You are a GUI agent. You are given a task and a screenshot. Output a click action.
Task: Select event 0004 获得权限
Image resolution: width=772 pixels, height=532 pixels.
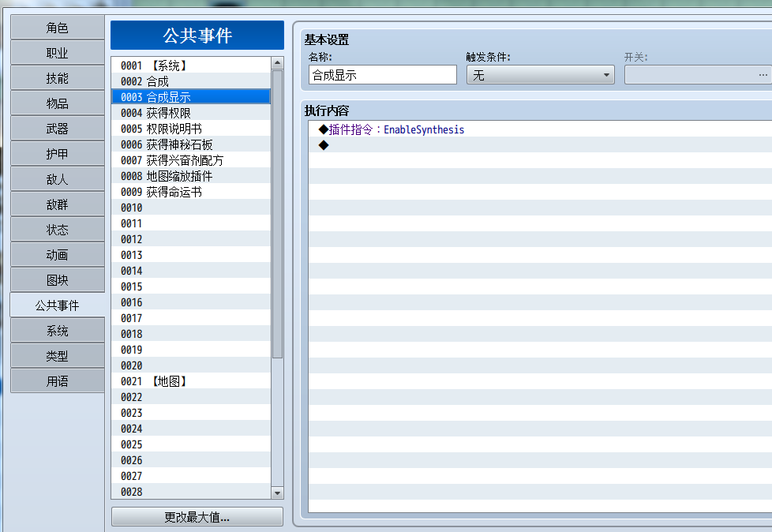tap(191, 113)
